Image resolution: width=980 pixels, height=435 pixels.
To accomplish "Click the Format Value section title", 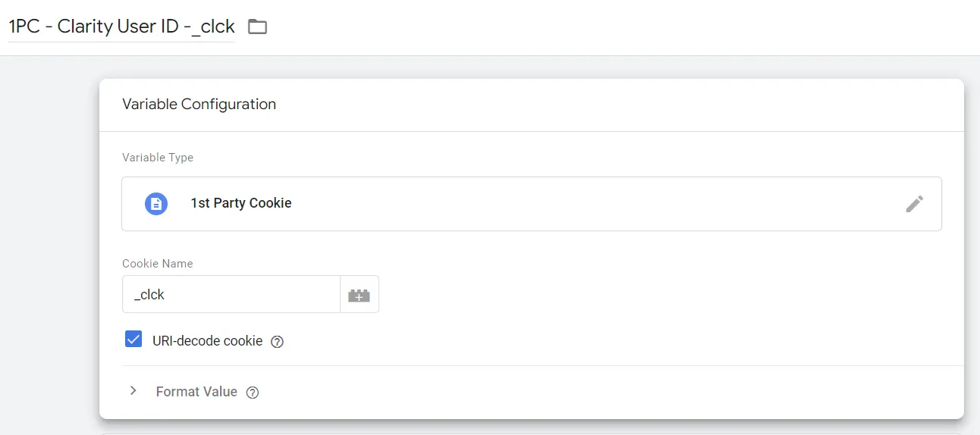I will tap(196, 392).
